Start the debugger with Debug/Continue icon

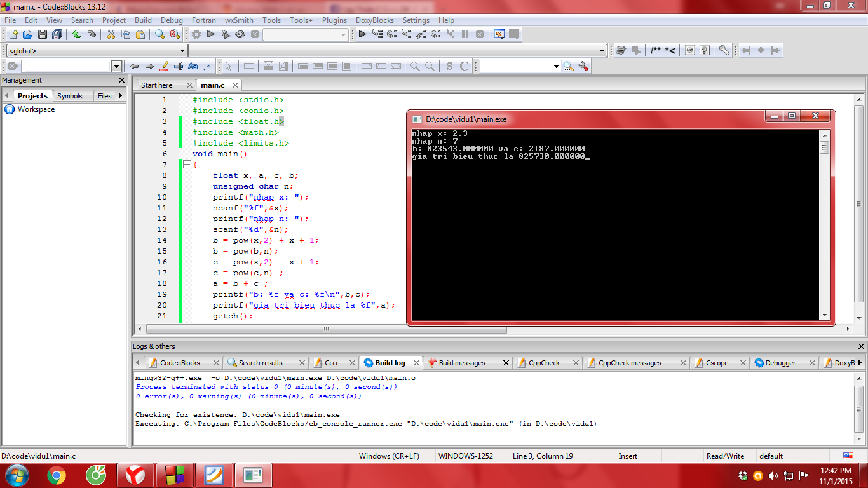tap(362, 34)
